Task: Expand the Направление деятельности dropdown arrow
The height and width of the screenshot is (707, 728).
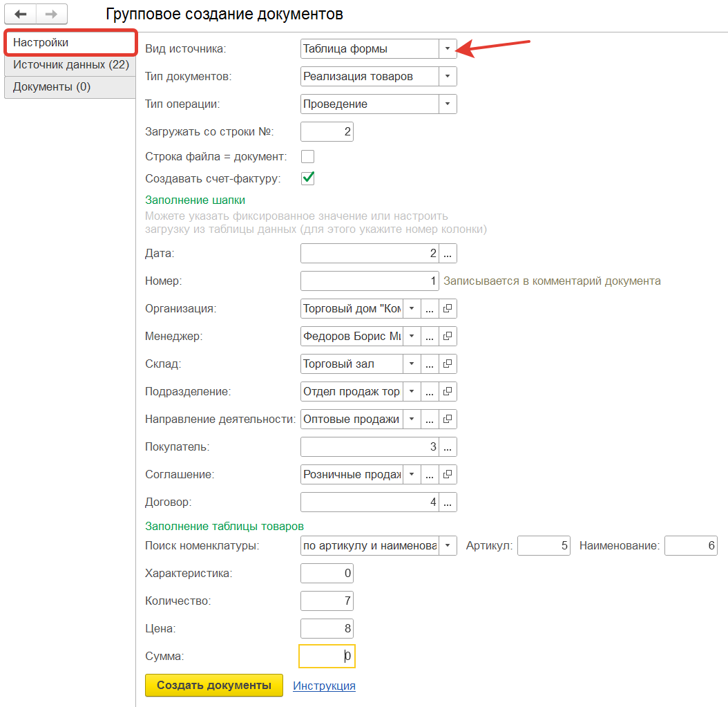Action: (x=412, y=419)
